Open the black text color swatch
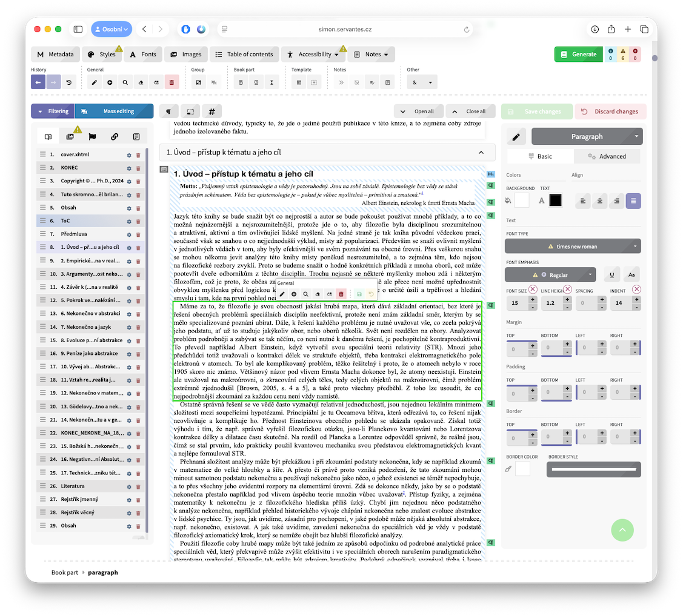This screenshot has width=683, height=616. [556, 200]
